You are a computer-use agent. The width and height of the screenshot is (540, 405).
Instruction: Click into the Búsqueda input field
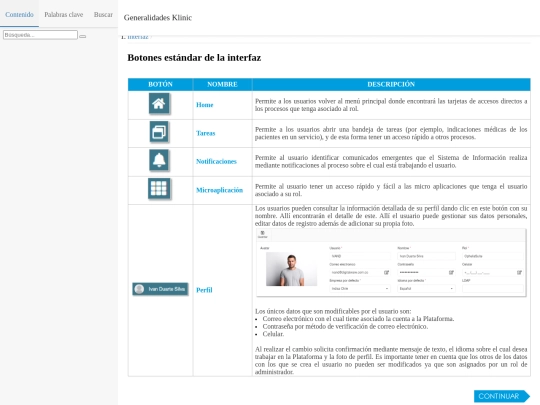pyautogui.click(x=40, y=35)
